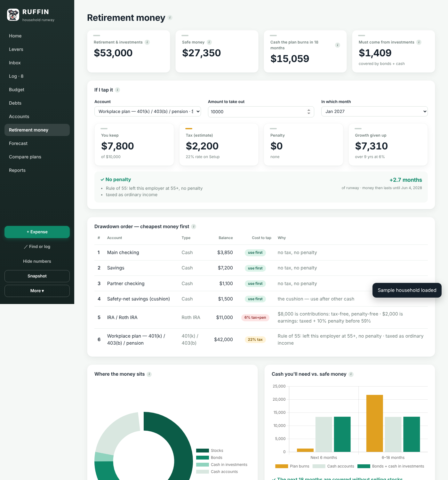
Task: Open info icon for Cash you'll need chart
Action: coord(351,374)
